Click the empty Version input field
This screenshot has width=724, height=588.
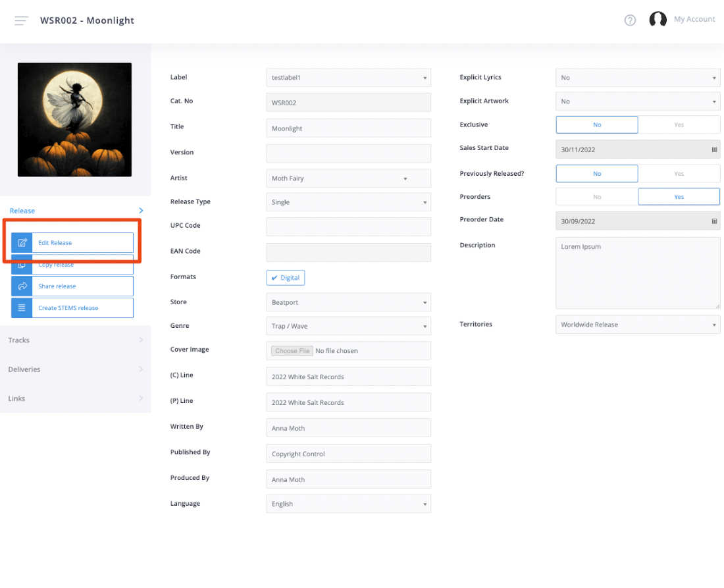pyautogui.click(x=349, y=153)
